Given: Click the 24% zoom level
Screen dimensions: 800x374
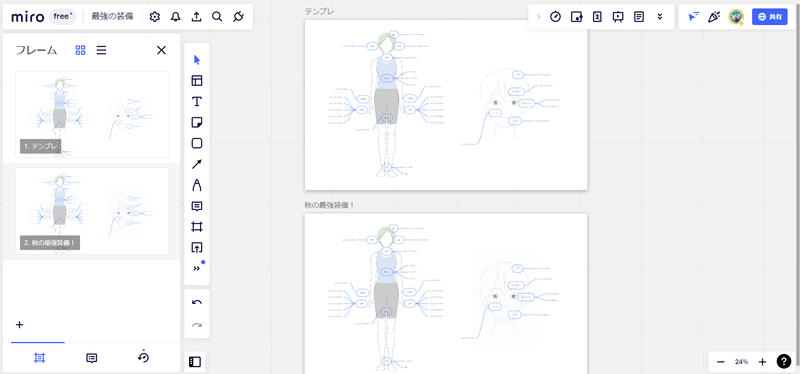Looking at the screenshot, I should [741, 362].
